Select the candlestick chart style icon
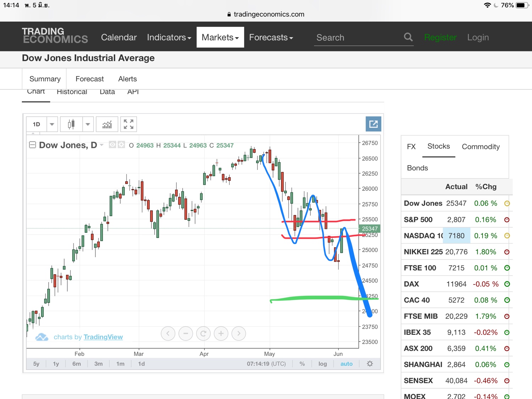Viewport: 532px width, 399px height. [x=71, y=124]
